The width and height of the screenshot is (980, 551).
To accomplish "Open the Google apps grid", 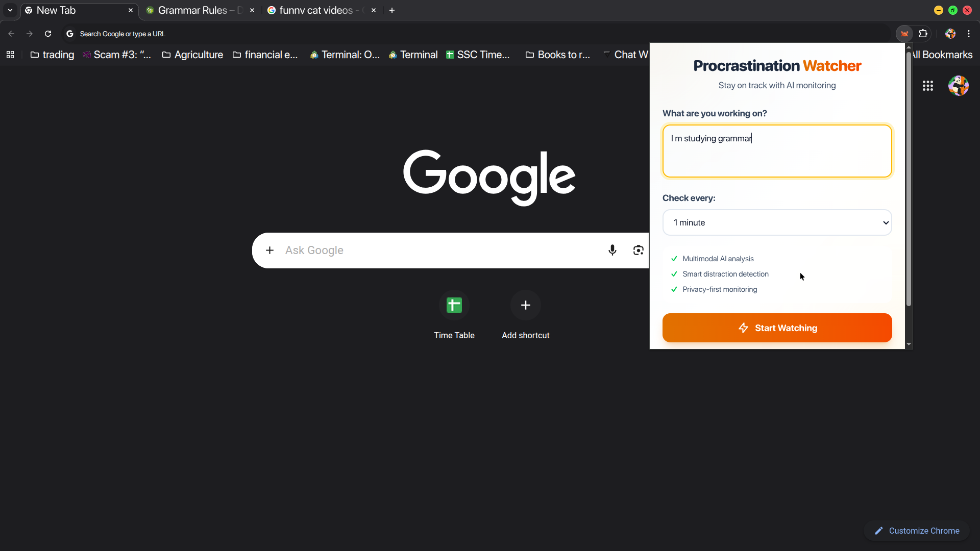I will [x=927, y=86].
